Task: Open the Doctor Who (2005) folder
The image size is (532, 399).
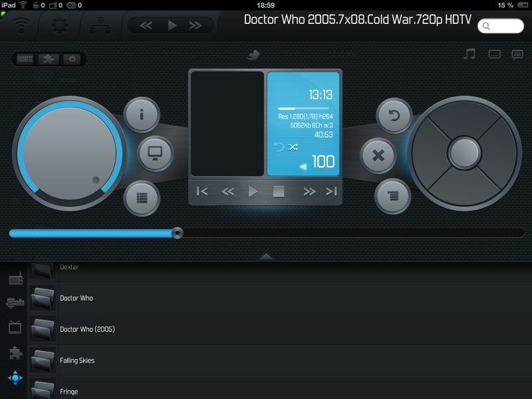Action: [280, 329]
